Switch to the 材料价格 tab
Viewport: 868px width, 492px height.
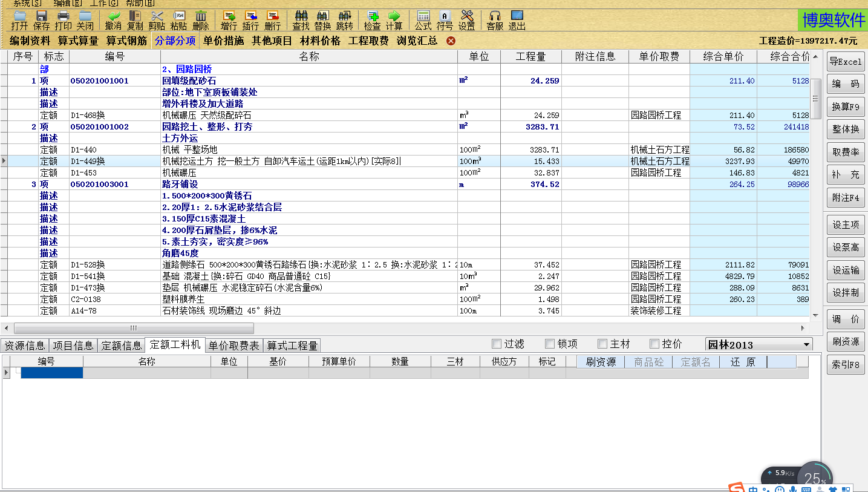320,41
